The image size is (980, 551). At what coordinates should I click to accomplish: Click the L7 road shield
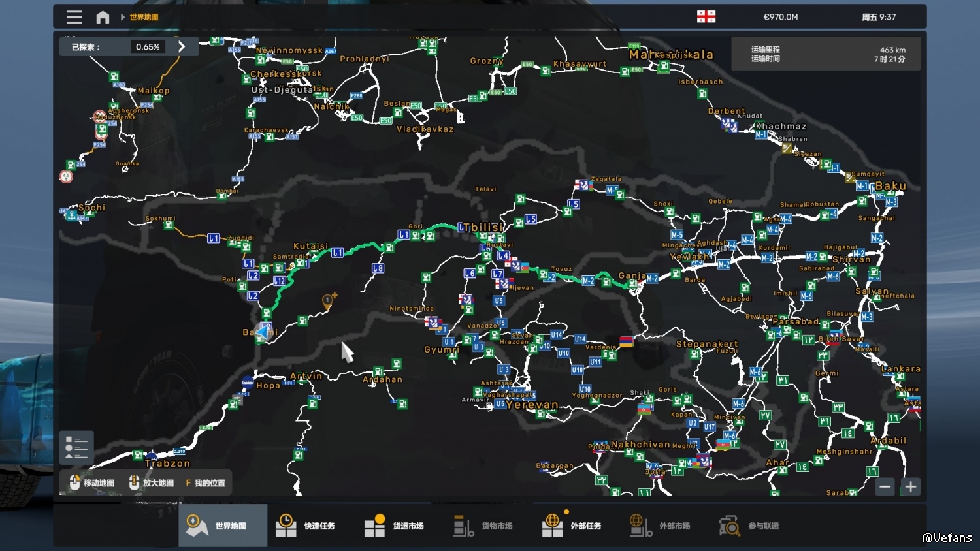[x=498, y=274]
